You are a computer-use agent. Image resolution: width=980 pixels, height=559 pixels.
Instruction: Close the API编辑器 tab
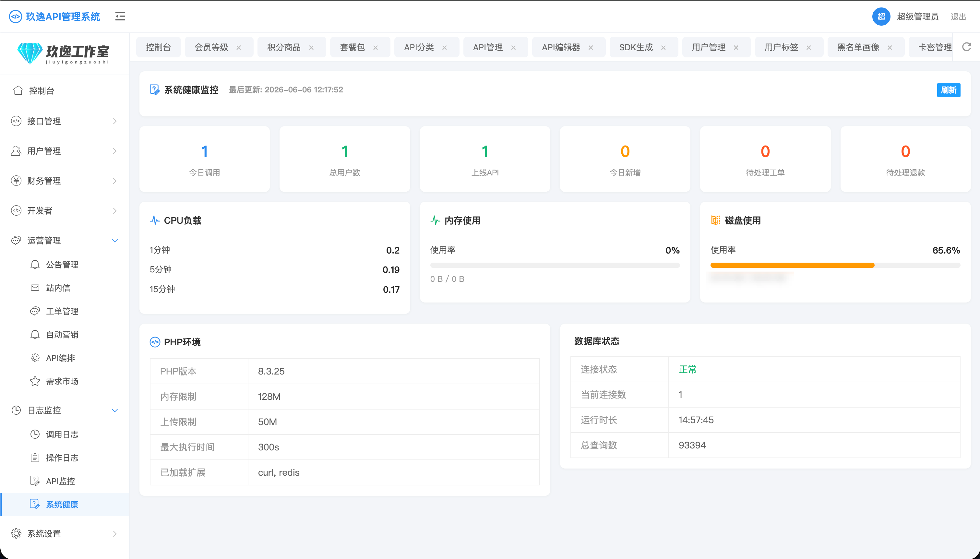[x=591, y=48]
